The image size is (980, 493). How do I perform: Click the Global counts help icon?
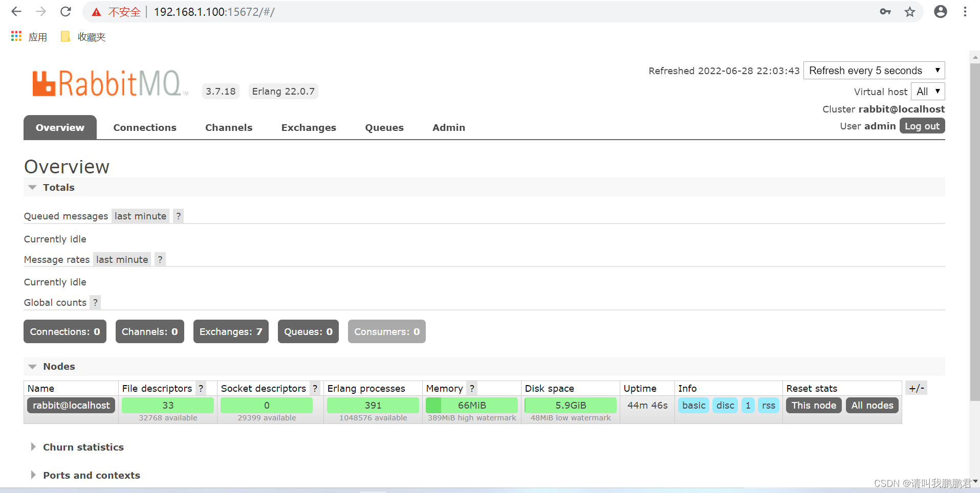95,302
